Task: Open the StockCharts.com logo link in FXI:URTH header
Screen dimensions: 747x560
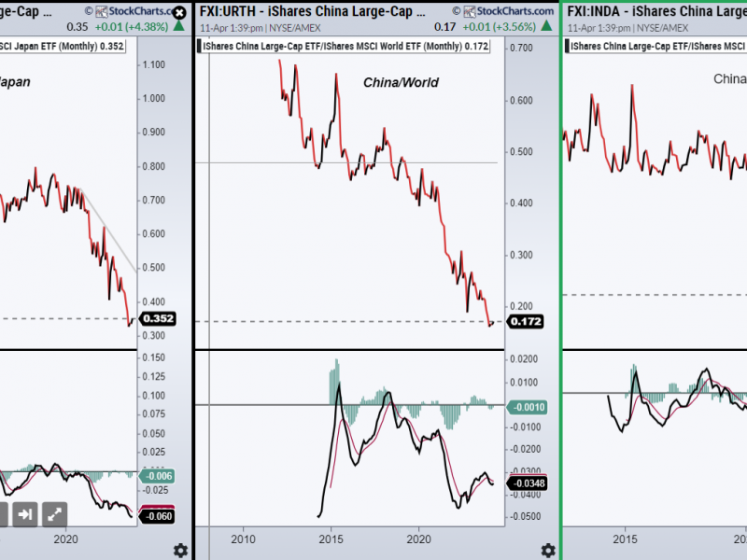Action: point(508,11)
